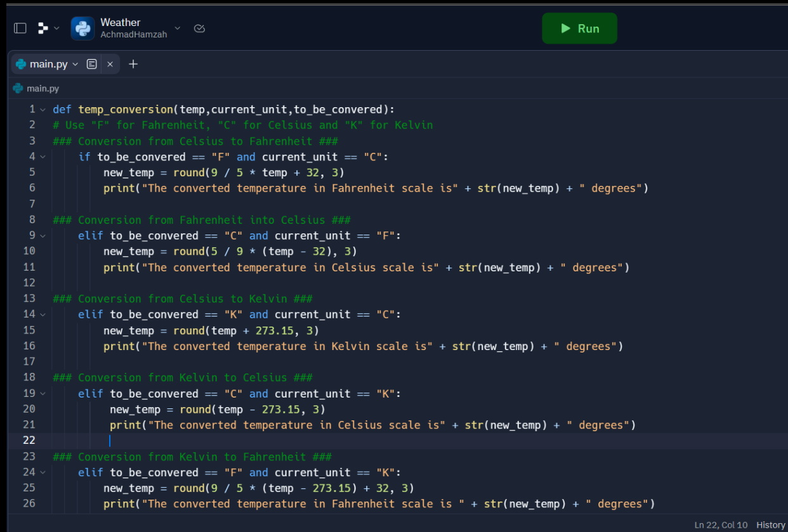Select the main.py editor tab
This screenshot has width=788, height=532.
(x=48, y=64)
